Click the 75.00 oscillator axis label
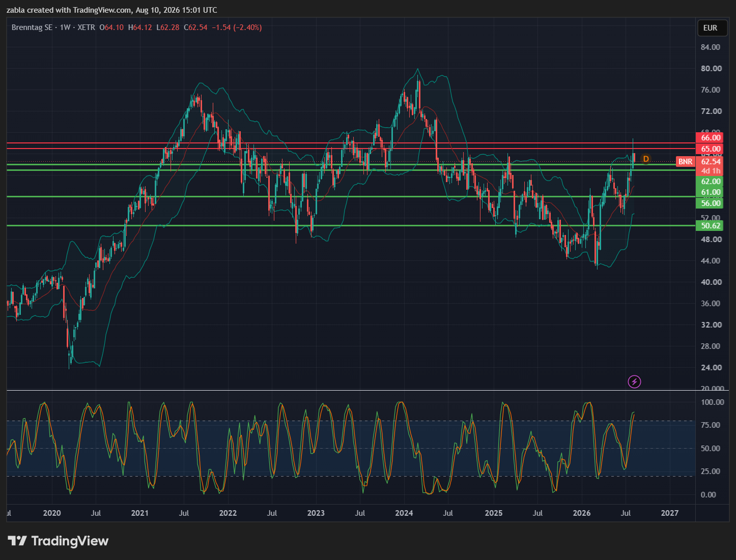 [x=711, y=425]
